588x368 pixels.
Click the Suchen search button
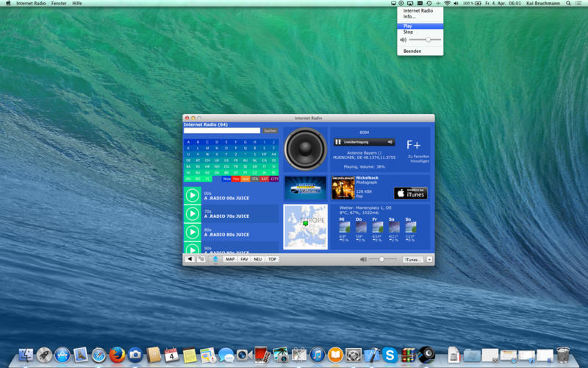[x=270, y=130]
